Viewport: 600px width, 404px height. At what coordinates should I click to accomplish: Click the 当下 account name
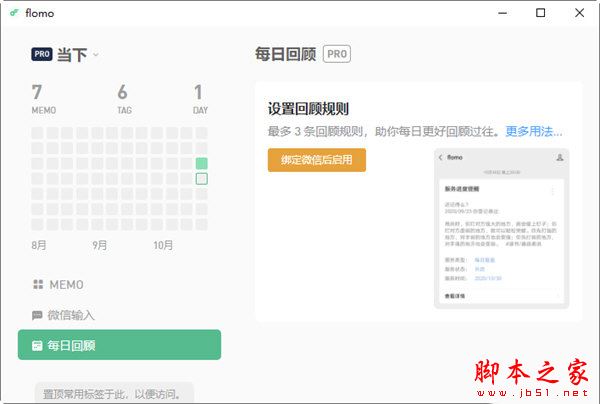72,55
